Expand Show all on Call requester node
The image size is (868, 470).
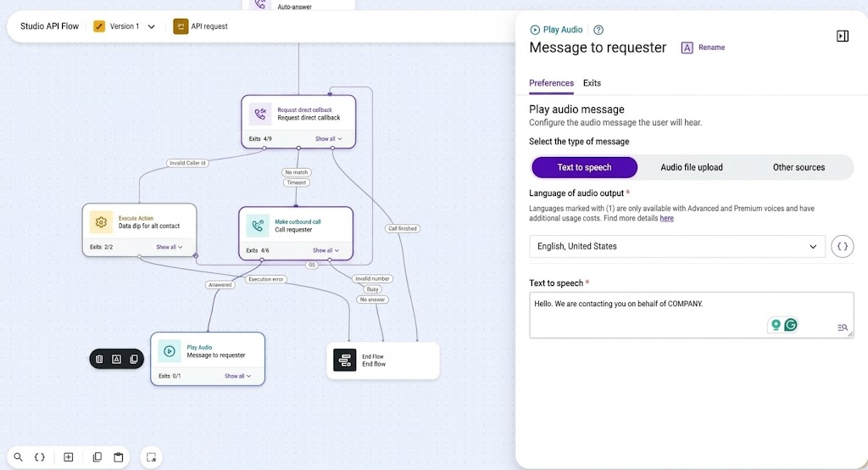click(x=325, y=250)
